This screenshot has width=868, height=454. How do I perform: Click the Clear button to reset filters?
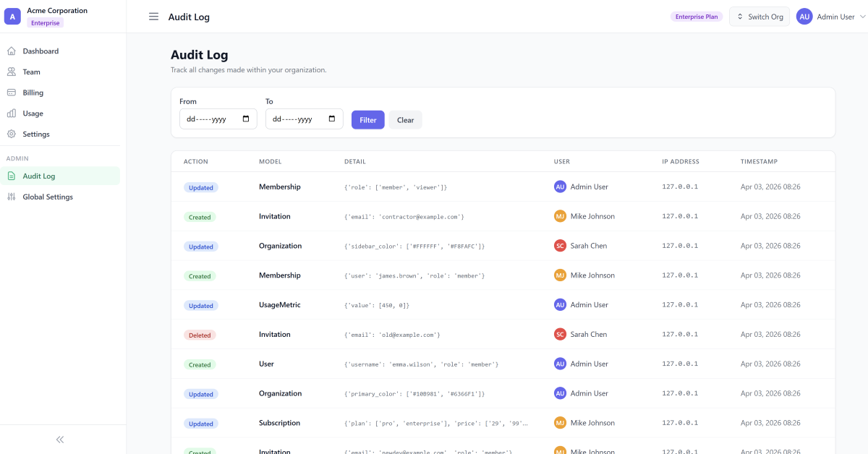(405, 119)
